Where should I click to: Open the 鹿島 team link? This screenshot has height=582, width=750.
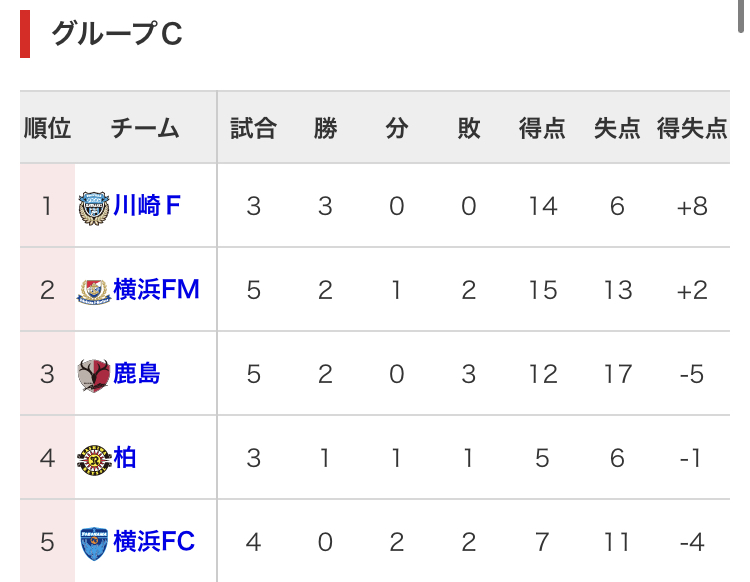[x=136, y=373]
